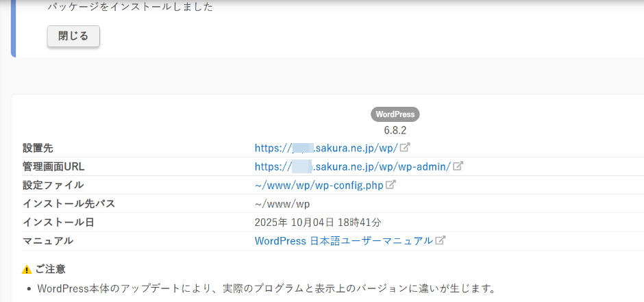Open WordPress 日本語ユーザーマニュアル link
This screenshot has height=302, width=644.
point(343,240)
